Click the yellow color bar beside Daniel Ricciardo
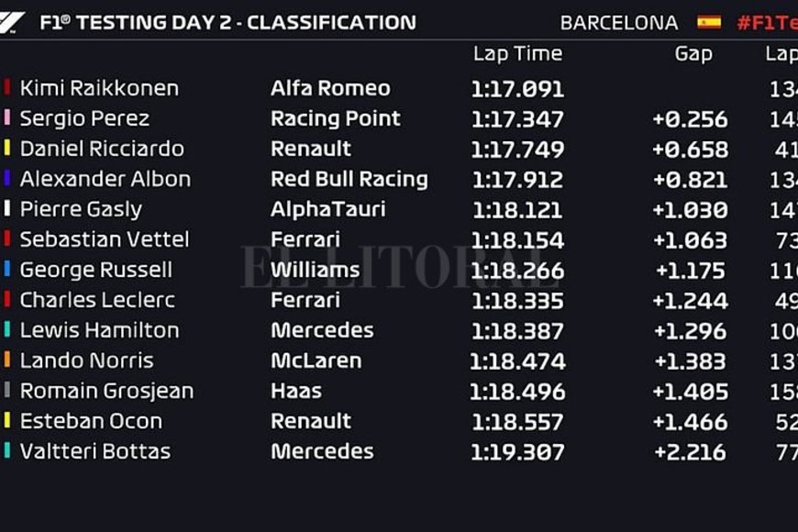798x532 pixels. pyautogui.click(x=7, y=149)
